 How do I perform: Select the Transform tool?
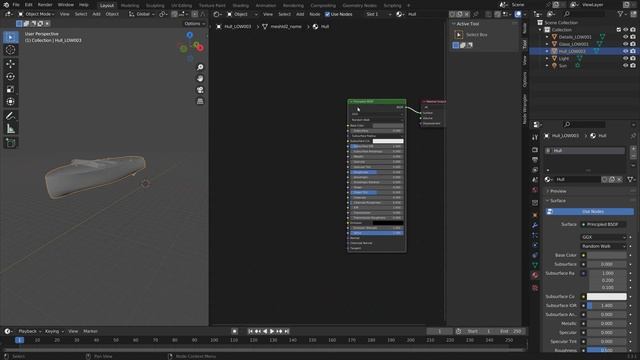pos(11,102)
